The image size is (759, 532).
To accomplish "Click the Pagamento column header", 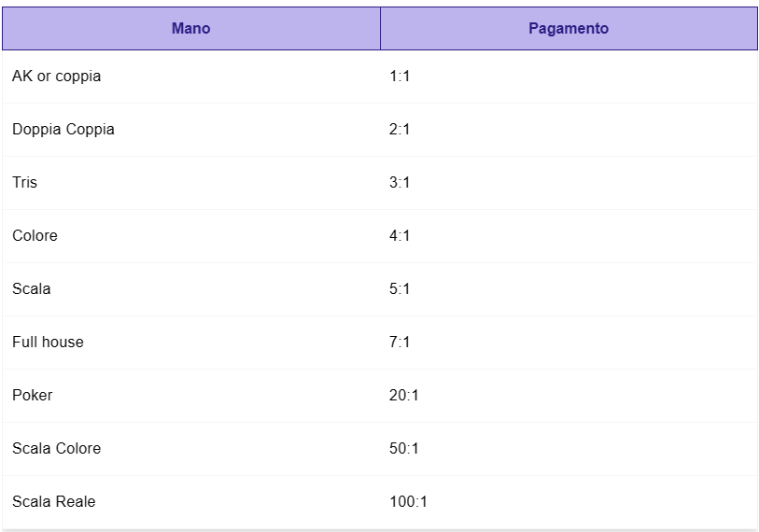I will coord(569,28).
